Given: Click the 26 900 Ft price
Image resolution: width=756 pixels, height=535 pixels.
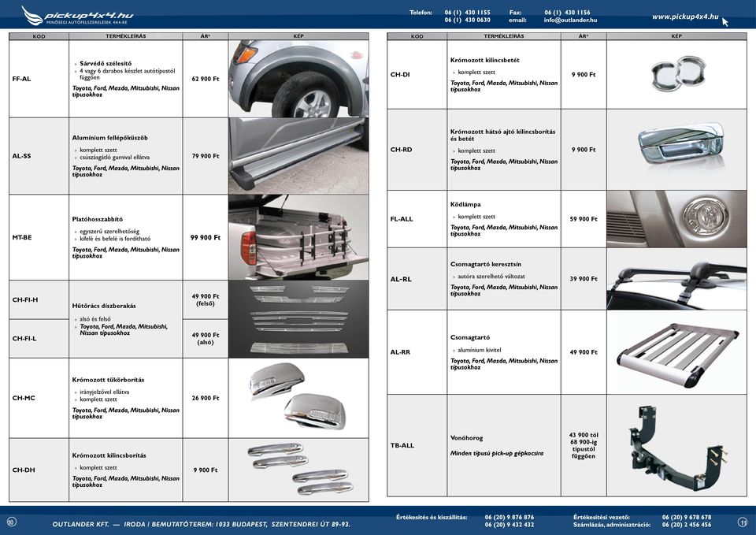Looking at the screenshot, I should point(206,398).
